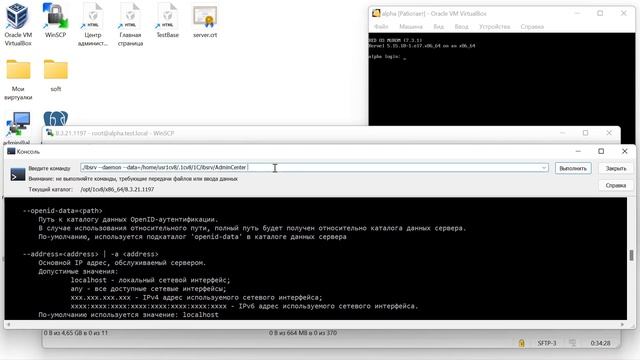640x360 pixels.
Task: Open the Oracle VM VirtualBox desktop shortcut
Action: (x=18, y=24)
